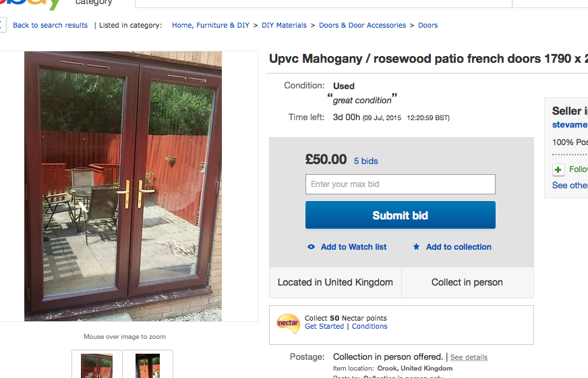Open the Doors breadcrumb category
The width and height of the screenshot is (588, 378).
[428, 25]
